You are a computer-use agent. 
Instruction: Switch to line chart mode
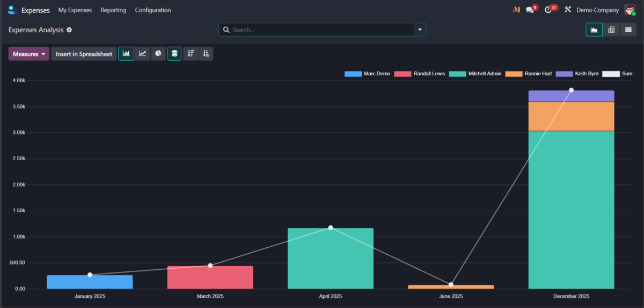[x=142, y=54]
